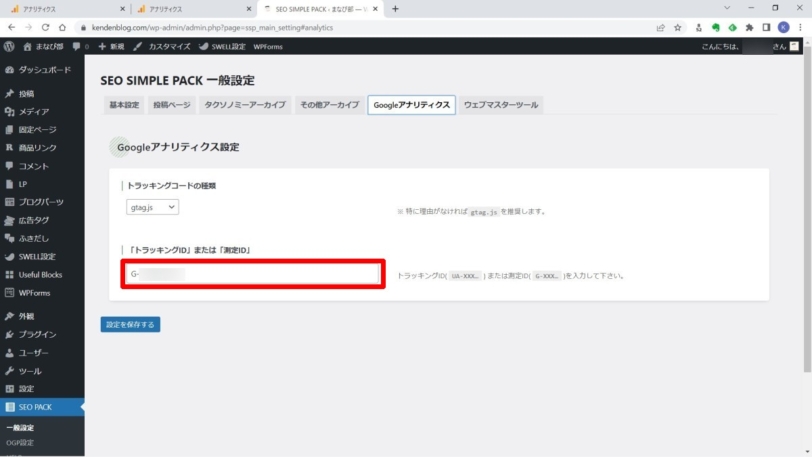Open gtag.js tracking code dropdown
Image resolution: width=812 pixels, height=457 pixels.
[x=152, y=207]
